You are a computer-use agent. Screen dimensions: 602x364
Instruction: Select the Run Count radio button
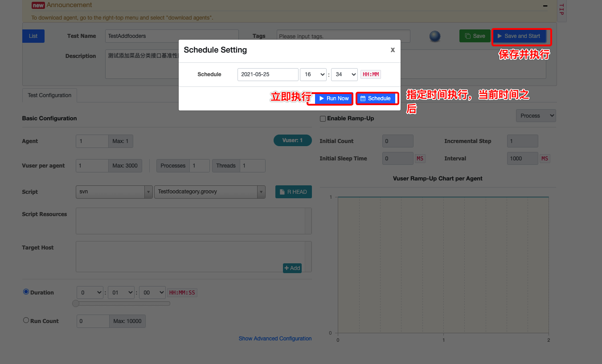(x=26, y=320)
